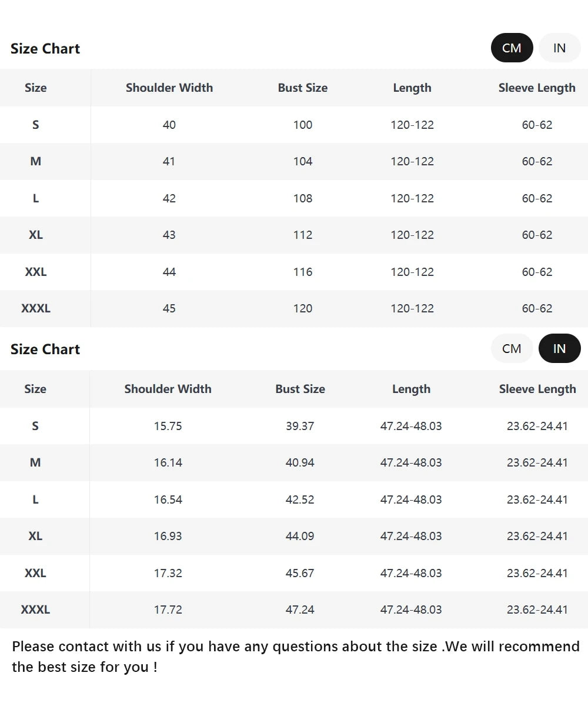Select the XXL bust size value 116
The image size is (588, 706).
click(x=303, y=272)
